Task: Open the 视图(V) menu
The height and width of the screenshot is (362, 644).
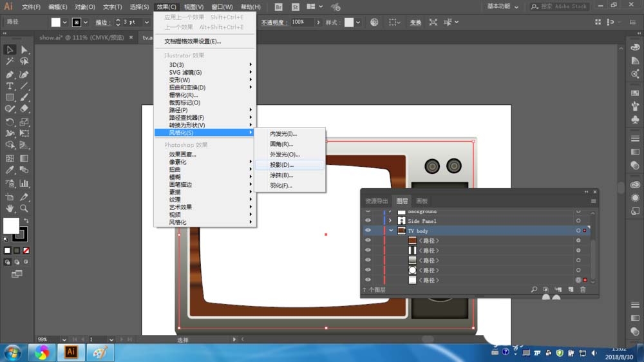Action: (194, 7)
